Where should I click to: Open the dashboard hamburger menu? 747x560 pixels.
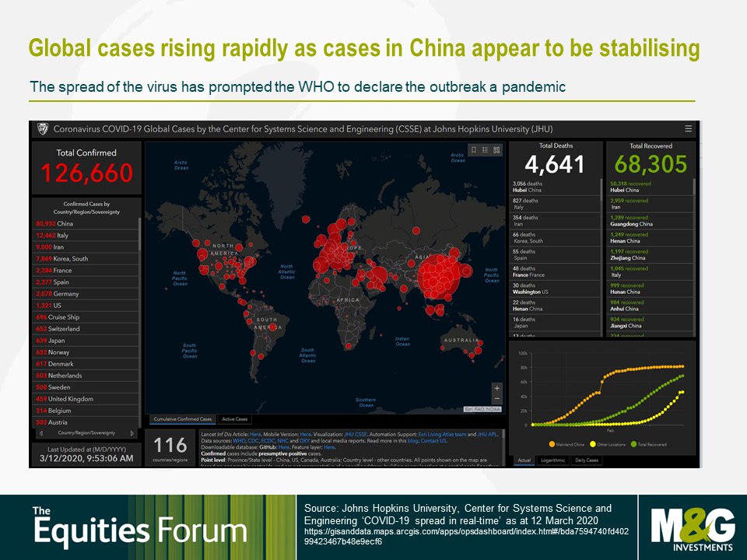tap(688, 128)
